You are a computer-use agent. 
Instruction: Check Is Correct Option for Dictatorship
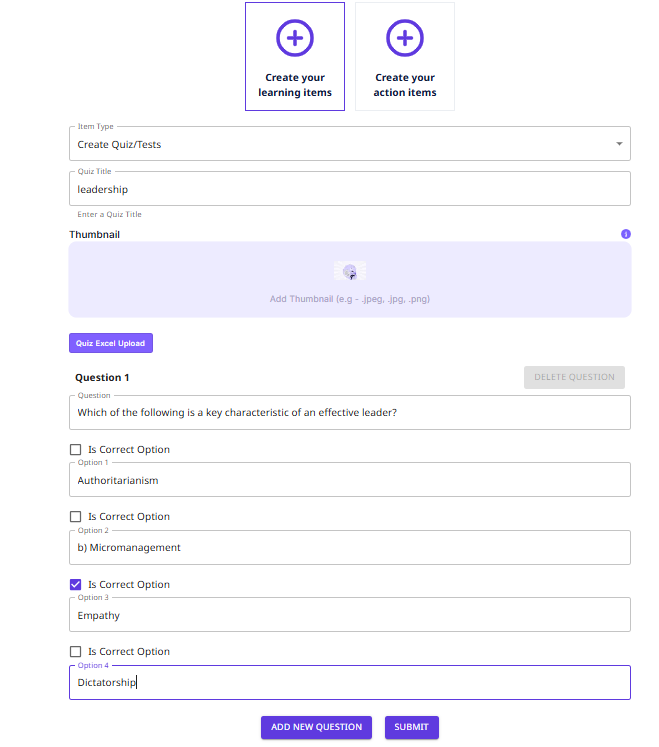[x=76, y=652]
